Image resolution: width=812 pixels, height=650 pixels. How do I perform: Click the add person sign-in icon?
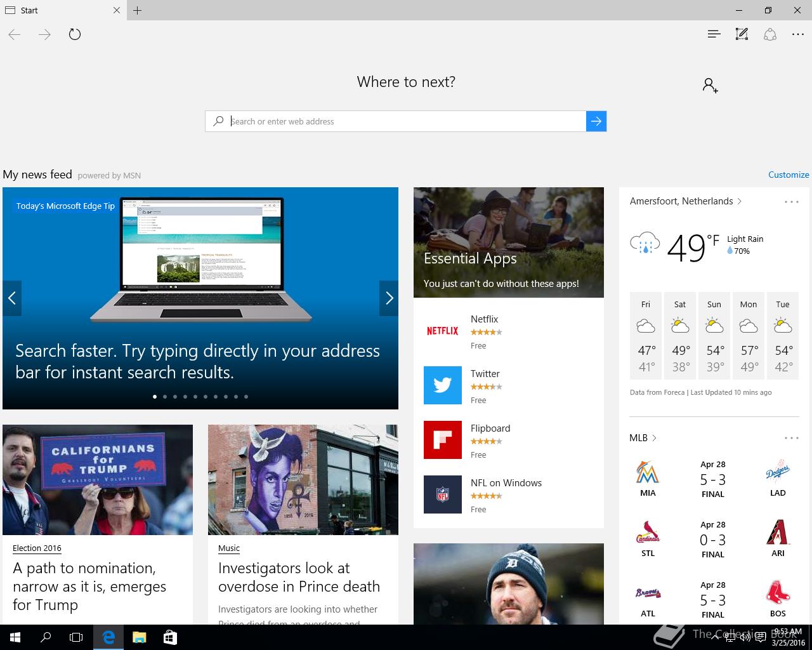pos(710,85)
